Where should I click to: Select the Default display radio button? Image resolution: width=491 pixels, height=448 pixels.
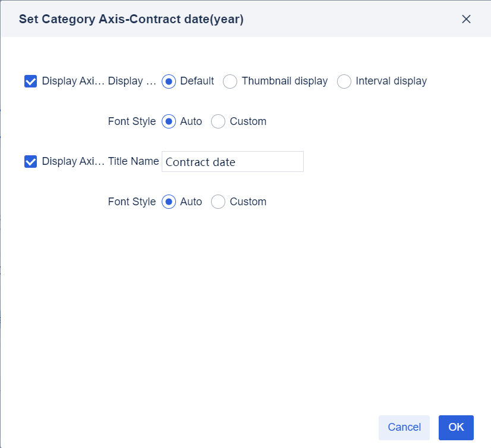[x=169, y=82]
